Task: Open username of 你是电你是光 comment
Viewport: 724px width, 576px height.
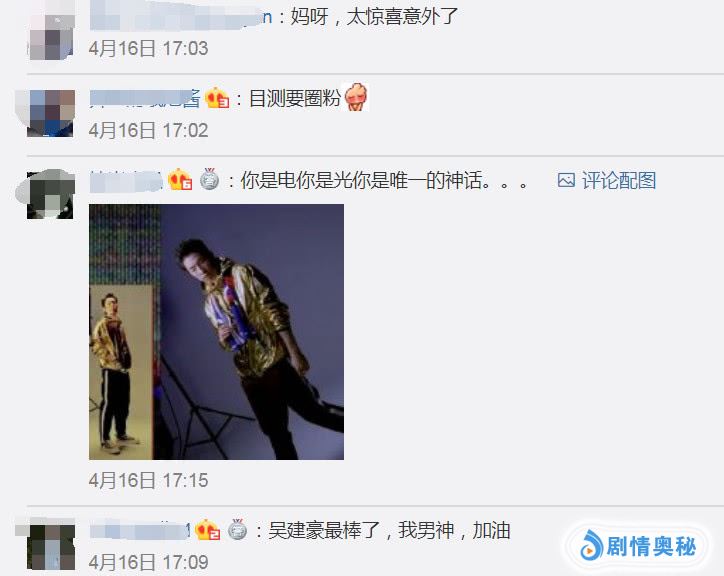Action: 126,181
